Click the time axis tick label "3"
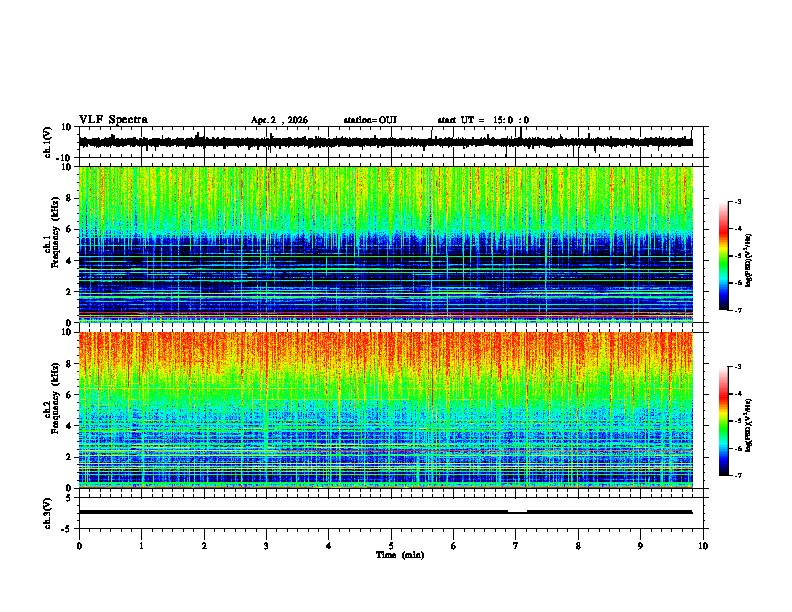Image resolution: width=792 pixels, height=612 pixels. 266,546
